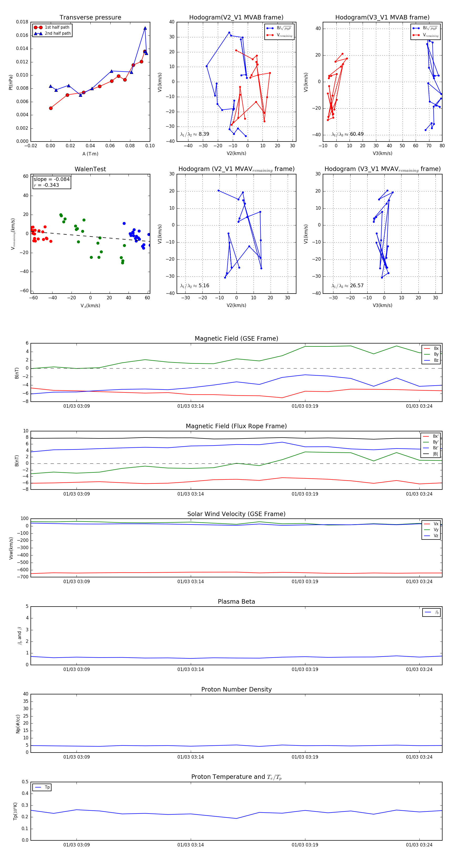Click 'Proton Temperature and Te/Tp' title

tap(236, 777)
